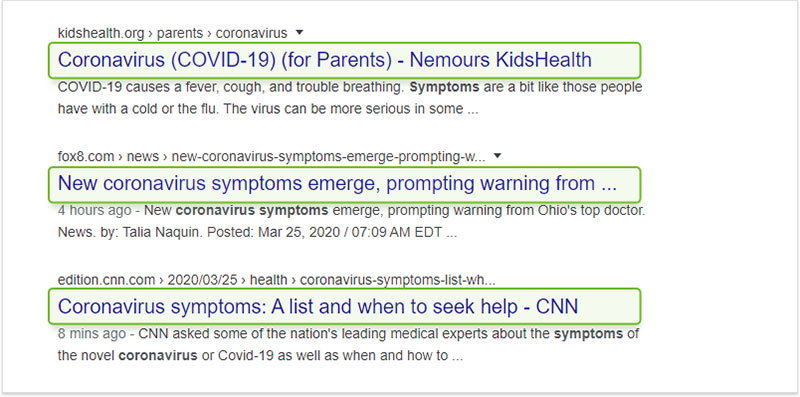Click bold 'coronavirus symptoms' in the fox8 snippet
The image size is (800, 397).
pos(252,210)
